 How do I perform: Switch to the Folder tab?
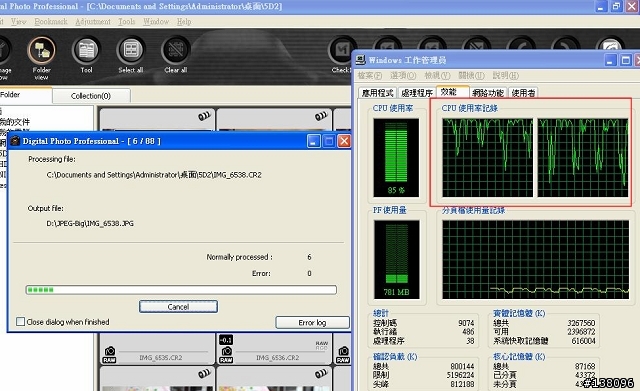click(x=24, y=95)
